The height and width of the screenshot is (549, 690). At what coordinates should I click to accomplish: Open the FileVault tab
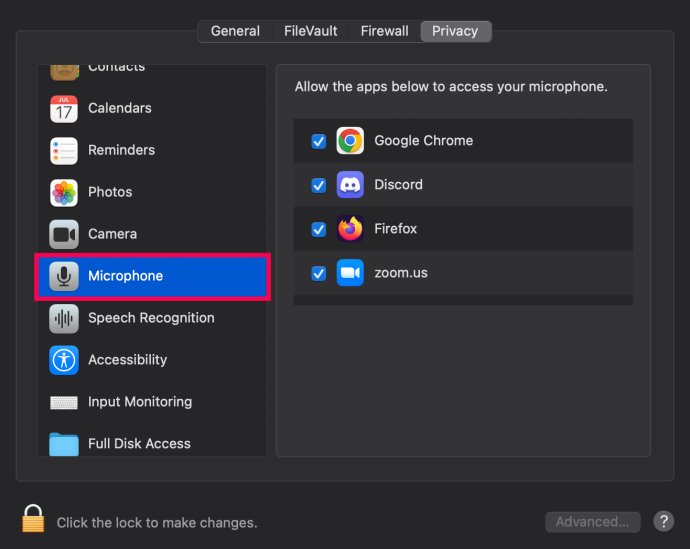pos(311,31)
